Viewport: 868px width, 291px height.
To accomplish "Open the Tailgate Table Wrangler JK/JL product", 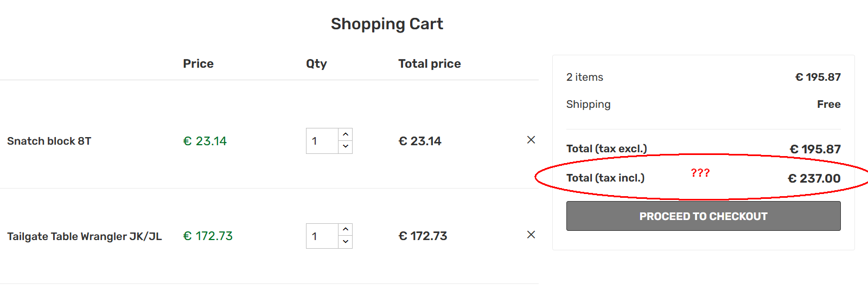I will click(84, 236).
